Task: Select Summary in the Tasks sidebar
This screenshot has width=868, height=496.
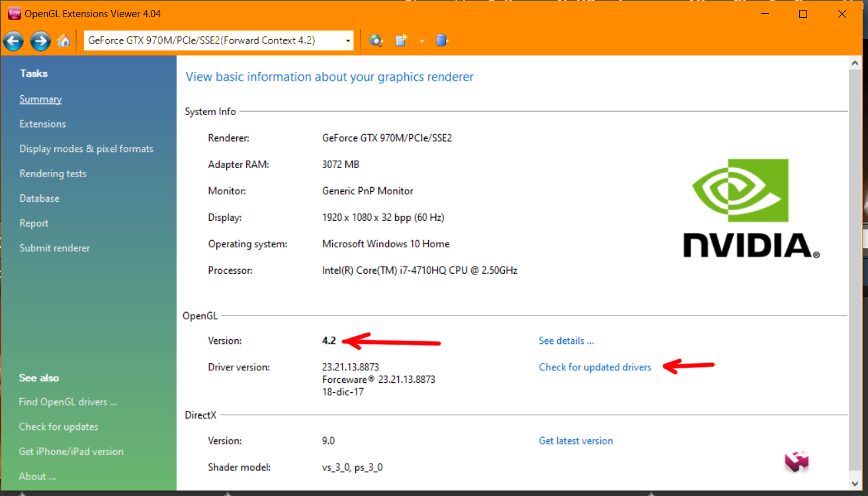Action: (x=40, y=99)
